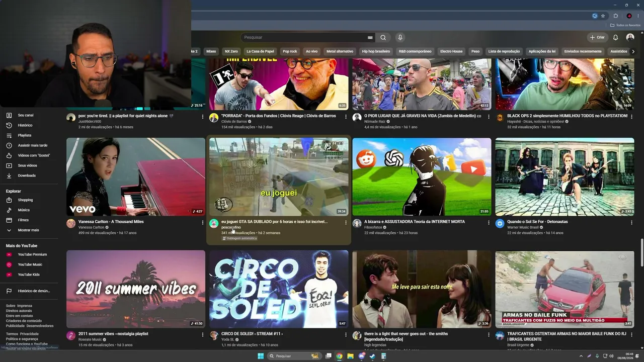644x362 pixels.
Task: Open options menu for GTA SA DUBLADO video
Action: click(346, 222)
